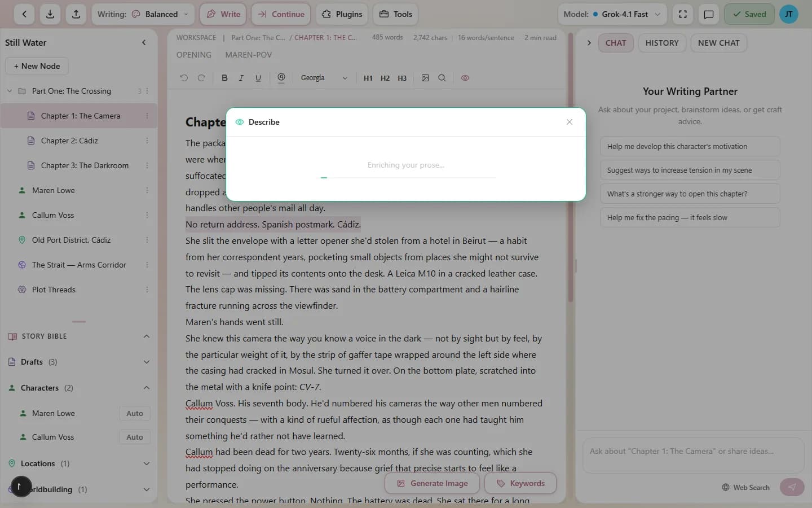This screenshot has width=812, height=508.
Task: Start a NEW CHAT conversation
Action: click(x=718, y=42)
